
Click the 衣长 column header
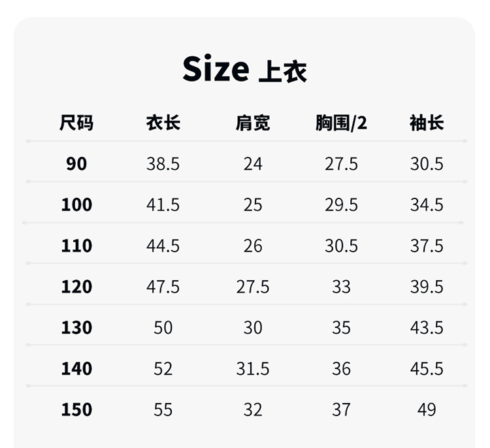point(163,122)
